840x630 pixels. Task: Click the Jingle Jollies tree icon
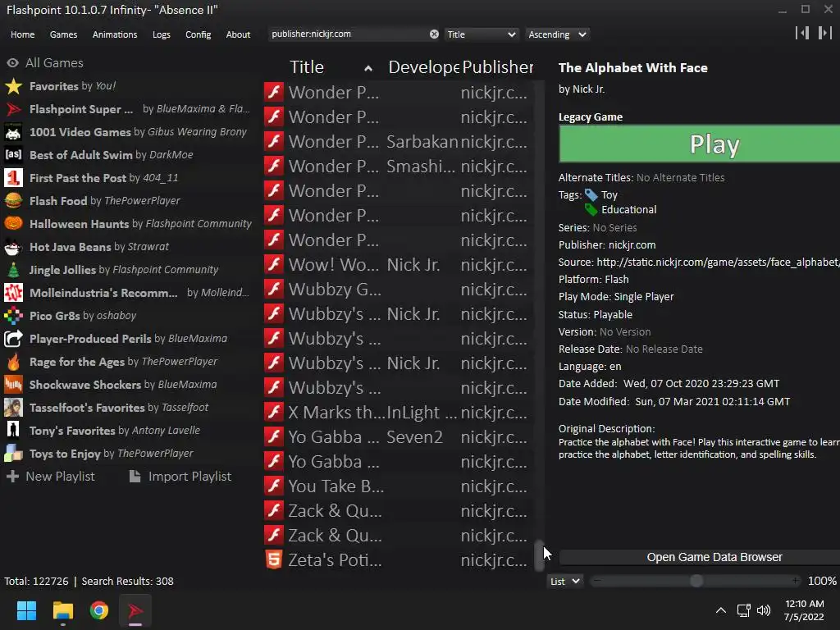(13, 270)
